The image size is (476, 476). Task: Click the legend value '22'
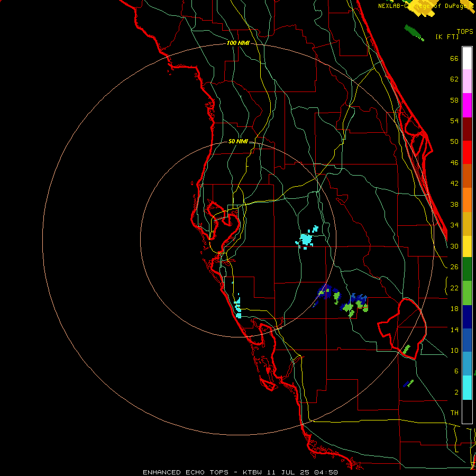point(454,288)
